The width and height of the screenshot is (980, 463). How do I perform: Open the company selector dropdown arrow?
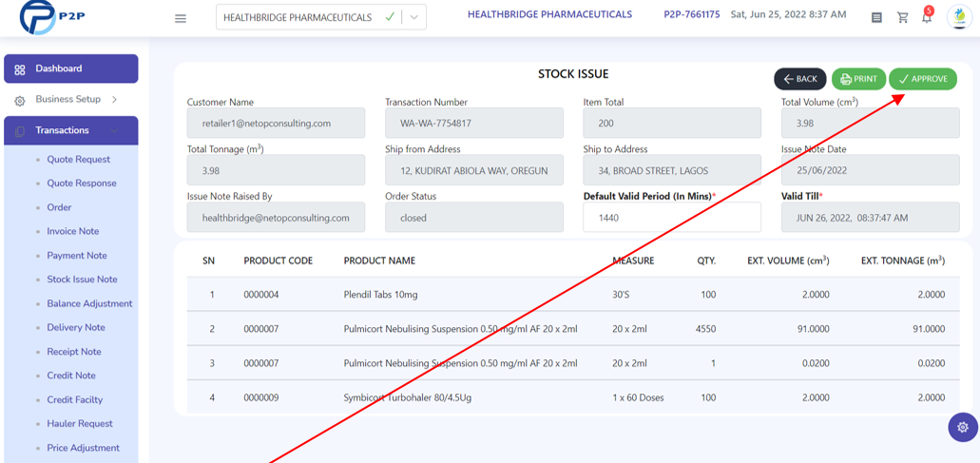pyautogui.click(x=413, y=17)
